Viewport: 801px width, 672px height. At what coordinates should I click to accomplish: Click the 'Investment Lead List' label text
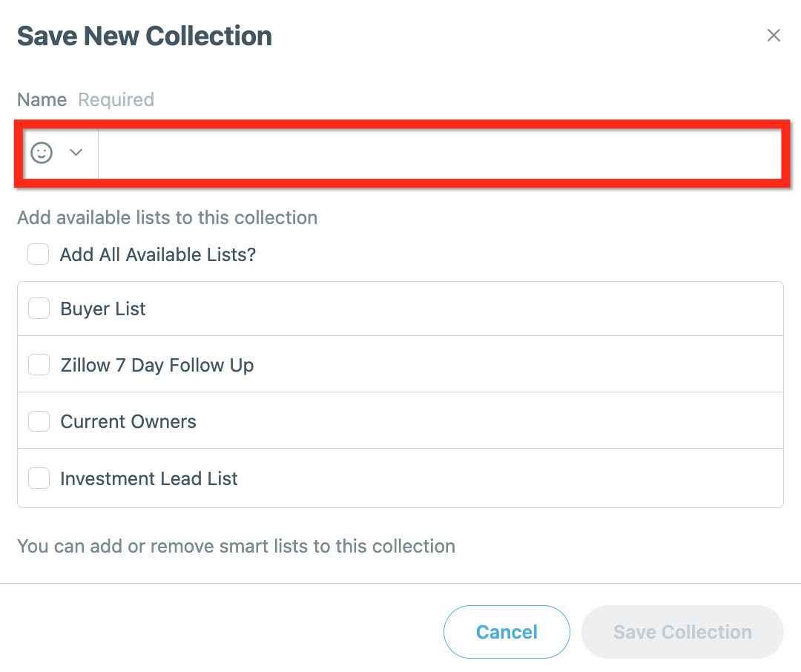(x=149, y=479)
